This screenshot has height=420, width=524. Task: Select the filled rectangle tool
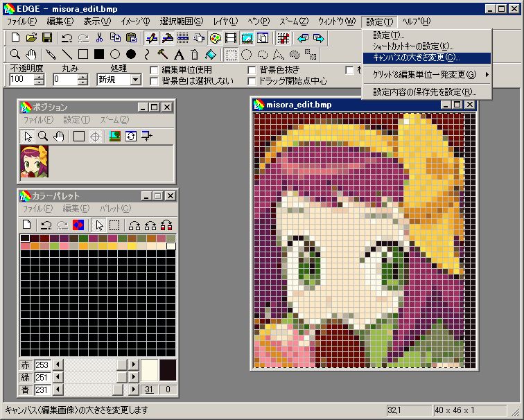click(99, 54)
